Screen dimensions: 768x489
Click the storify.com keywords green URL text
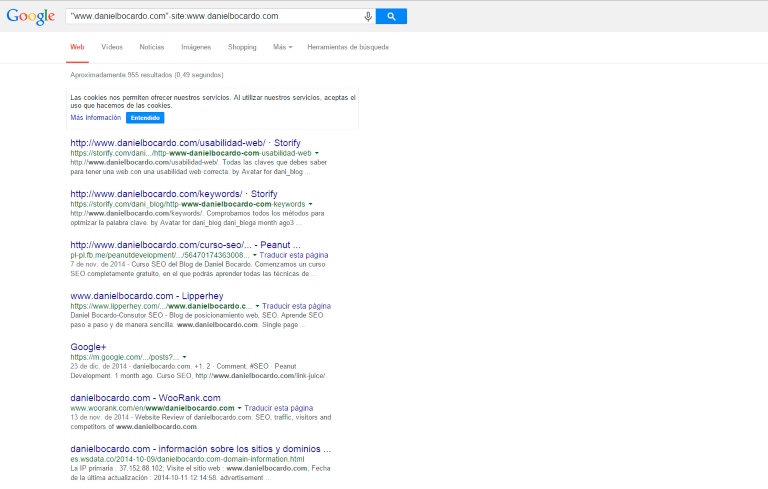[188, 204]
